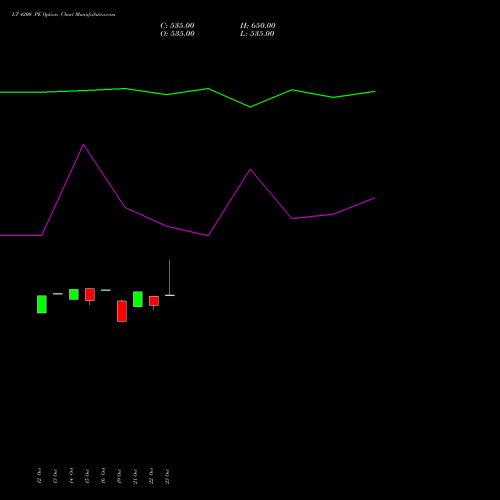Click the '23 Oct' axis date label
This screenshot has height=500, width=500.
coord(167,476)
